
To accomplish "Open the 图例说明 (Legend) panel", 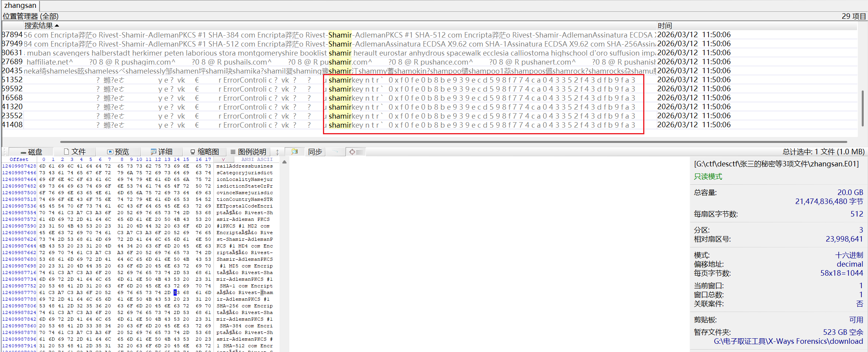I will [x=248, y=152].
